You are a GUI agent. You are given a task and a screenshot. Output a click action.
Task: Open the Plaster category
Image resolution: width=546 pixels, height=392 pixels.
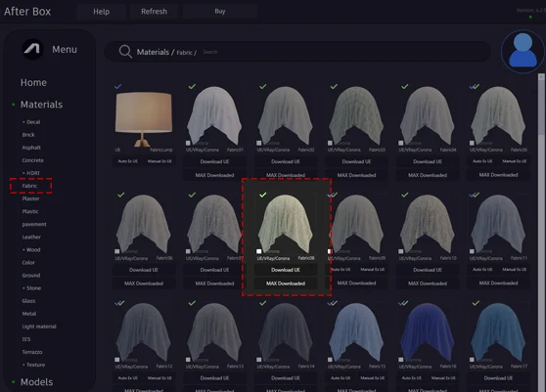click(x=30, y=198)
